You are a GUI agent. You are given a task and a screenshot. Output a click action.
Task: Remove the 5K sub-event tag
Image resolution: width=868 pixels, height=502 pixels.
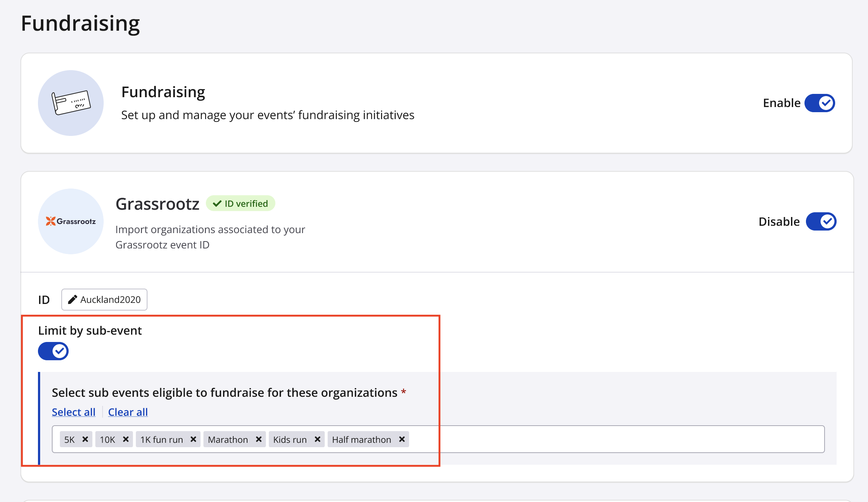pos(85,439)
